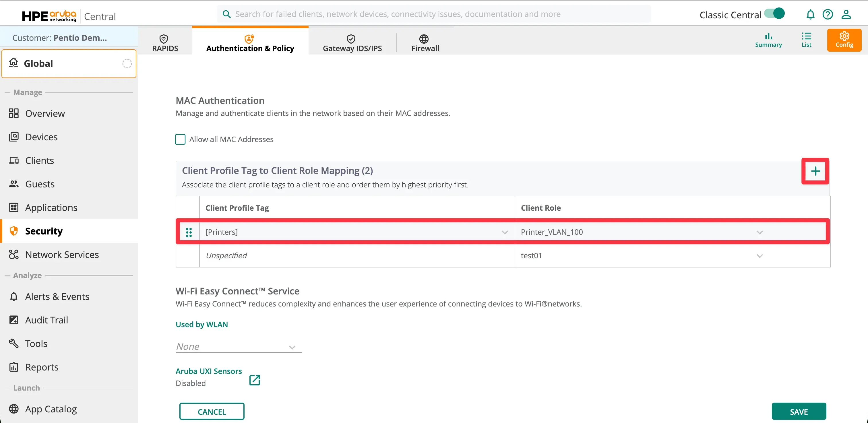Click the SAVE button
This screenshot has width=868, height=423.
pos(798,412)
